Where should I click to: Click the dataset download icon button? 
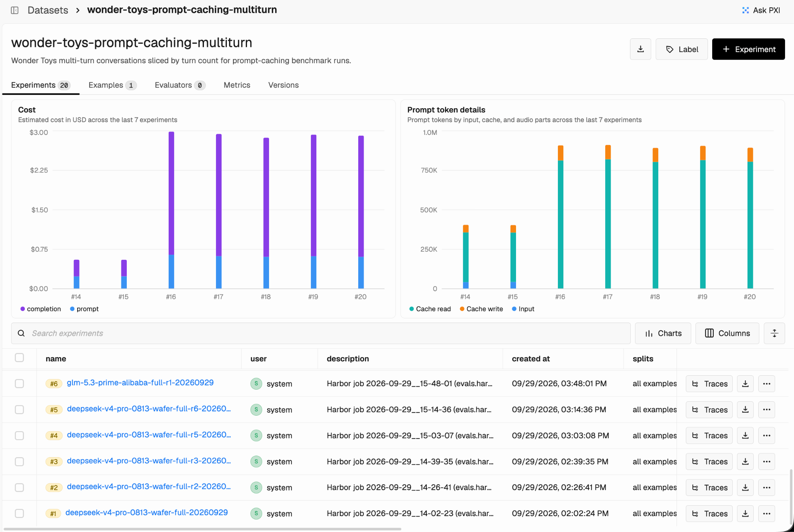click(640, 49)
